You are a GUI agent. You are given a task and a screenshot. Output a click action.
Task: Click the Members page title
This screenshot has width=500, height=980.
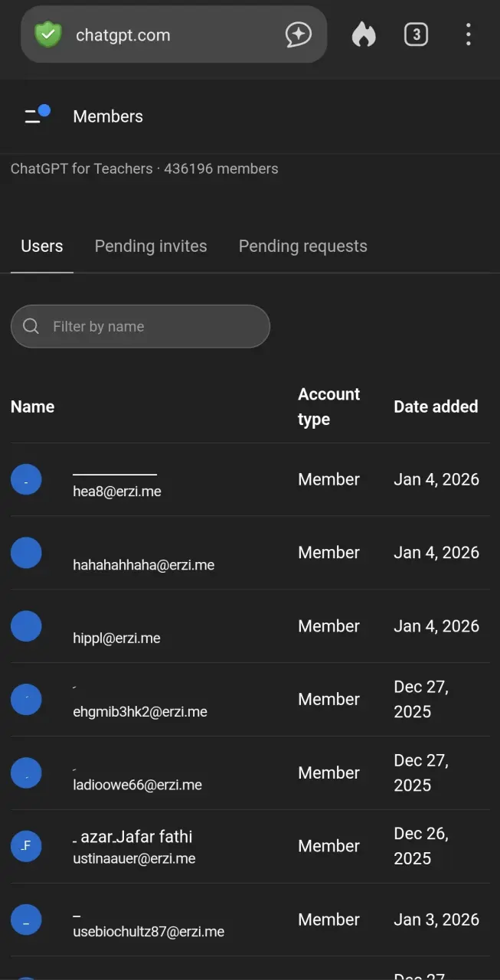[108, 116]
